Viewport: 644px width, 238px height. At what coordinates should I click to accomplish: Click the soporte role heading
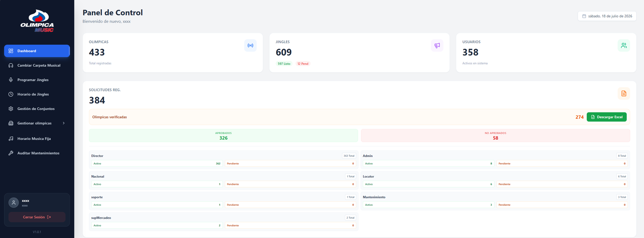coord(97,197)
